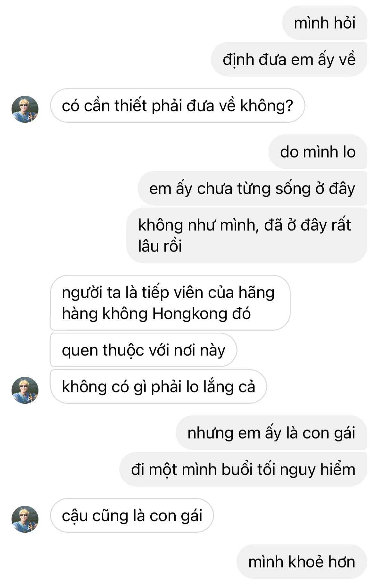The height and width of the screenshot is (588, 375).
Task: Tap the 'không có gì phải lo lắng cả' message
Action: pyautogui.click(x=159, y=387)
